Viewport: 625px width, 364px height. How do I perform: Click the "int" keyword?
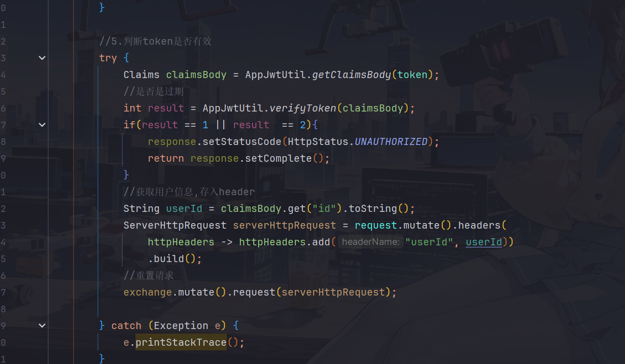[132, 108]
